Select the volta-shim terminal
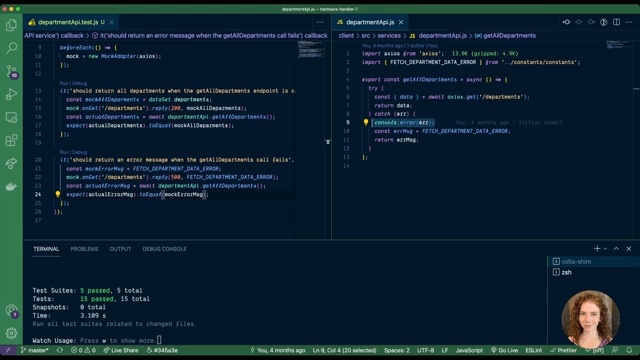 pos(593,262)
